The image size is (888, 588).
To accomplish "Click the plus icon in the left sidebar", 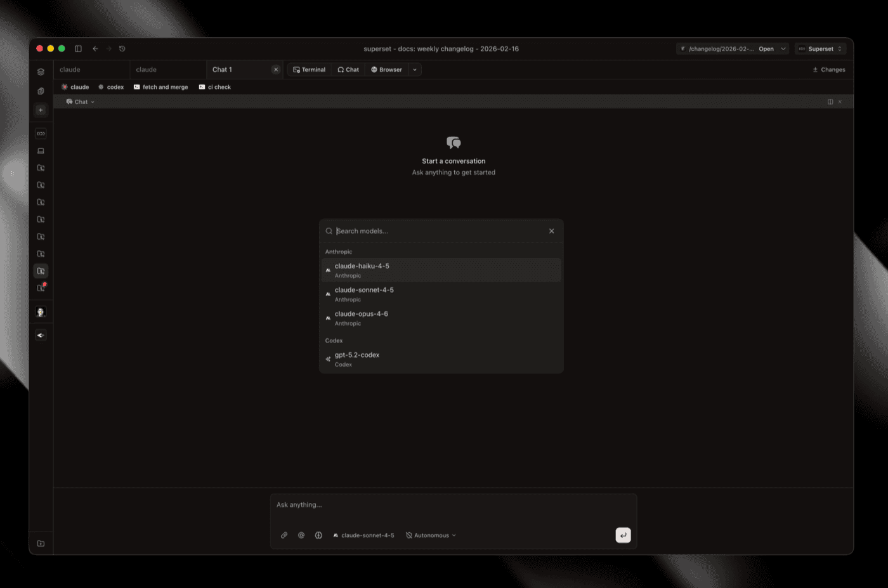I will pyautogui.click(x=41, y=110).
